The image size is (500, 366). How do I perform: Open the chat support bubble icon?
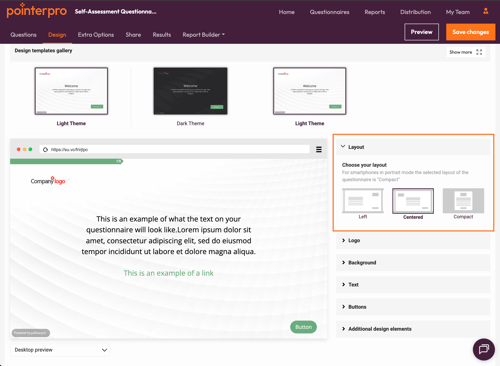pos(484,349)
